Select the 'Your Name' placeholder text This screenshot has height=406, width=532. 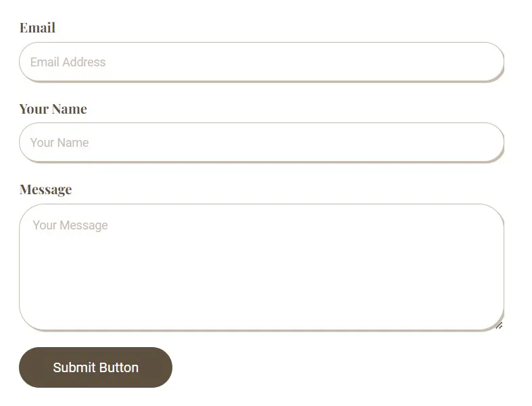59,142
